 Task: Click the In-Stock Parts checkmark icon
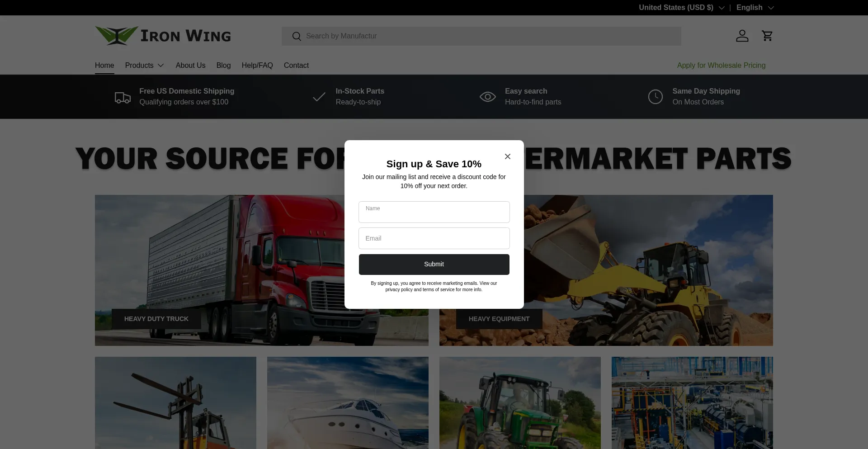(x=319, y=97)
